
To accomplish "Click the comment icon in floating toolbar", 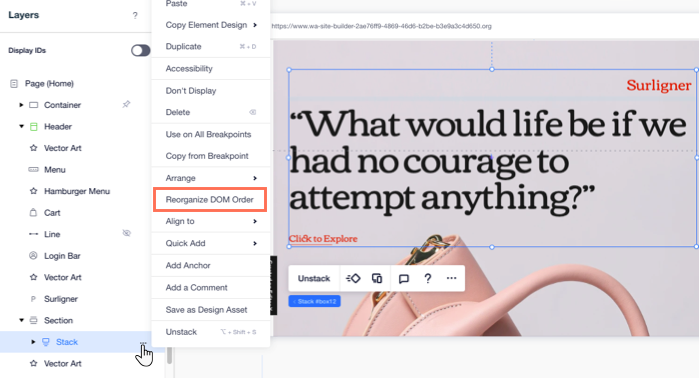I will pos(403,279).
